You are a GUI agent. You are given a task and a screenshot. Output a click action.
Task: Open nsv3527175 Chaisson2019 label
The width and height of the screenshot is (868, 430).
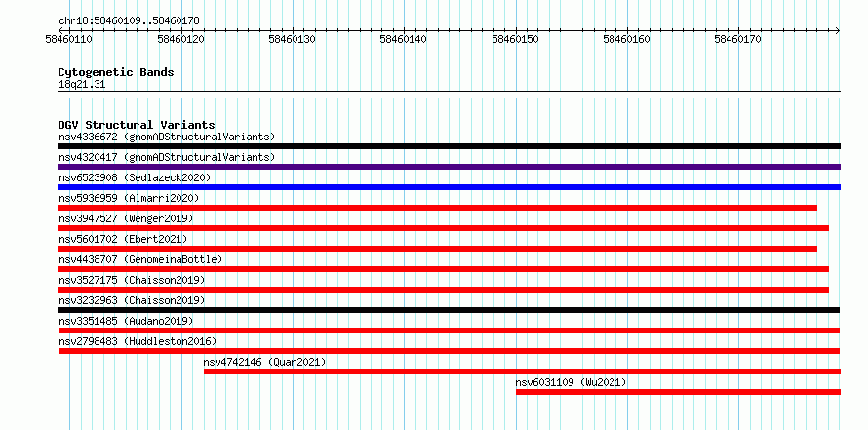[132, 280]
